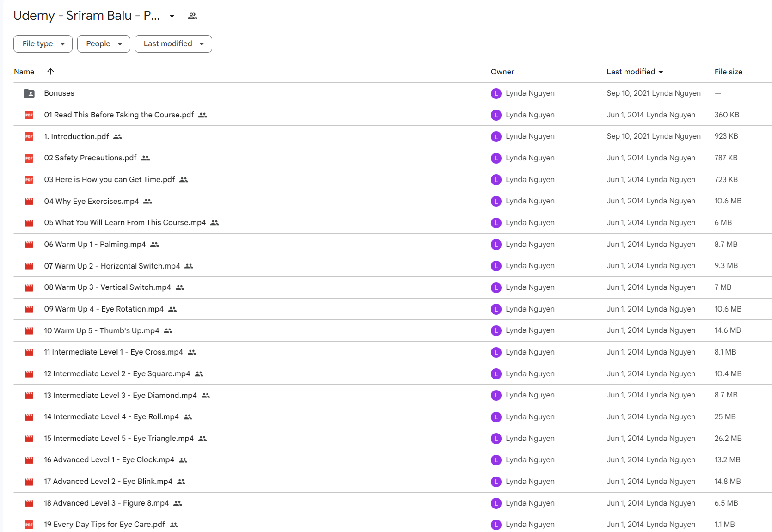Select file 1. Introduction.pdf
The image size is (772, 532).
pos(76,136)
